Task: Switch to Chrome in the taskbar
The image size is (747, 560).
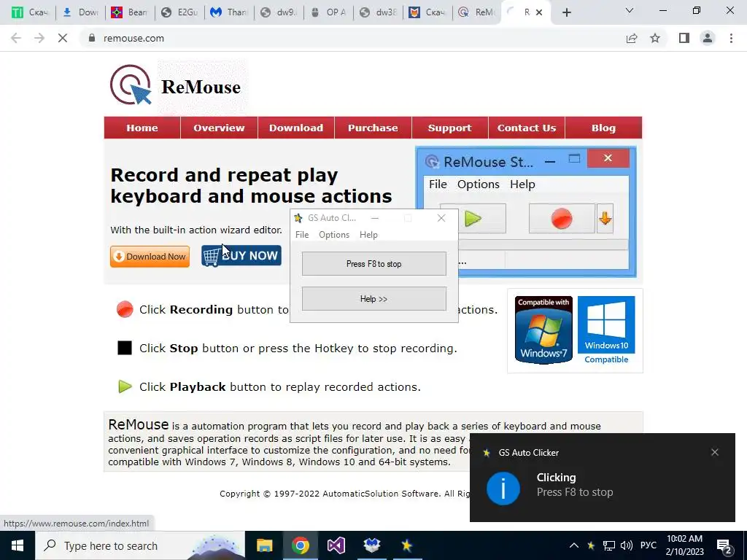Action: click(x=300, y=545)
